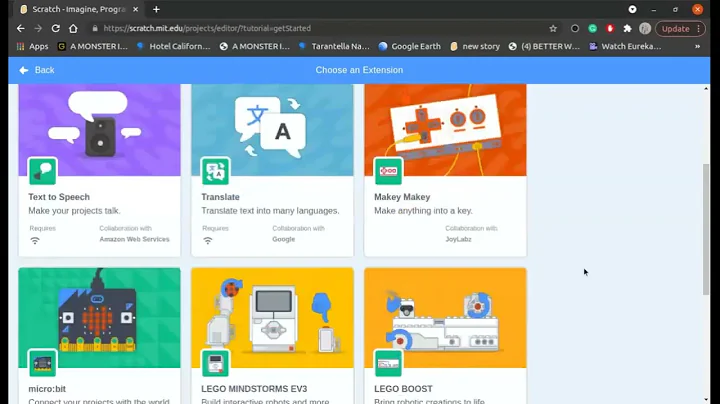720x404 pixels.
Task: Go to the browser home page
Action: coord(73,28)
